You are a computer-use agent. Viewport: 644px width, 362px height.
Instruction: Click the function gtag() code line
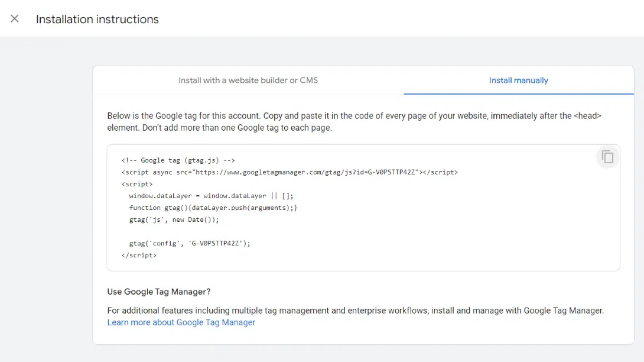tap(213, 208)
